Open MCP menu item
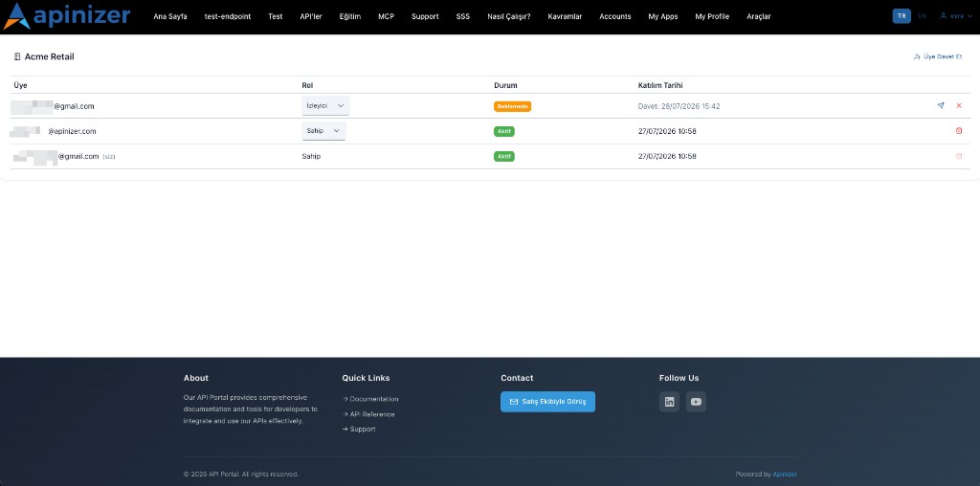 (x=387, y=16)
